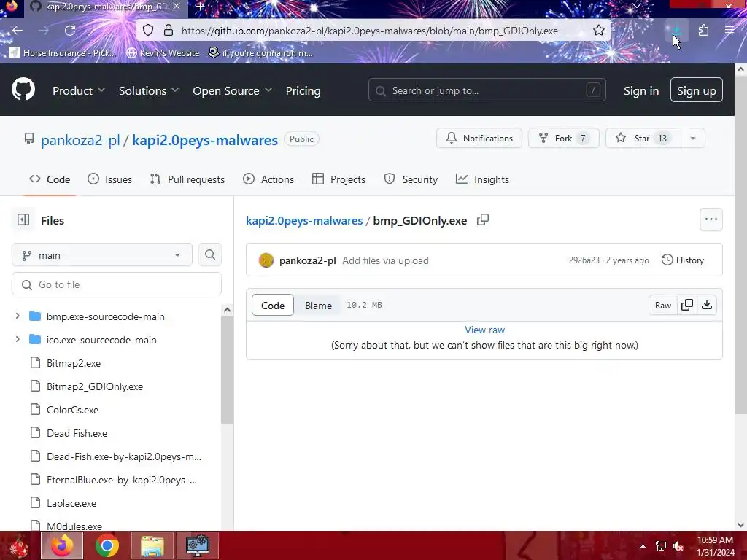Open pankoza2-pl owner profile link

[80, 140]
